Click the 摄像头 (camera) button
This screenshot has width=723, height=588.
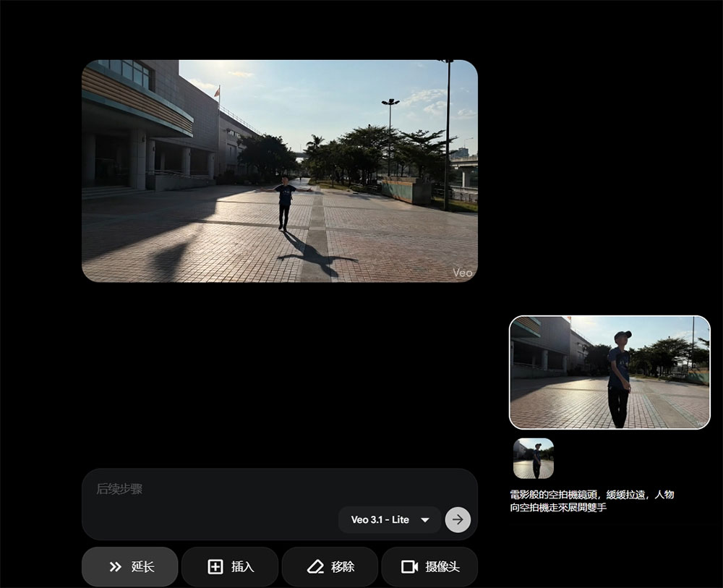pyautogui.click(x=429, y=566)
